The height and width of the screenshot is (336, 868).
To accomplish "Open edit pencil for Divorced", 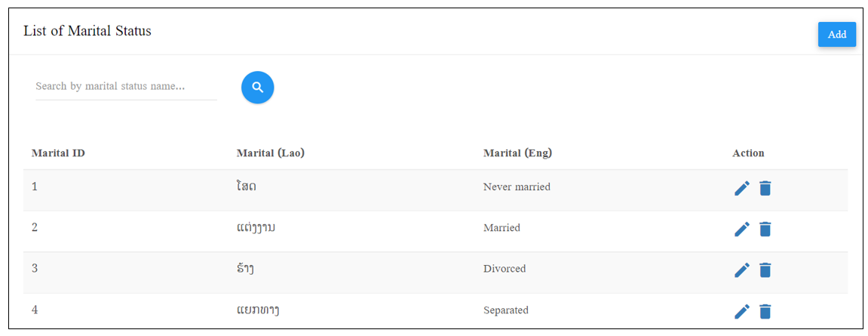I will (742, 270).
